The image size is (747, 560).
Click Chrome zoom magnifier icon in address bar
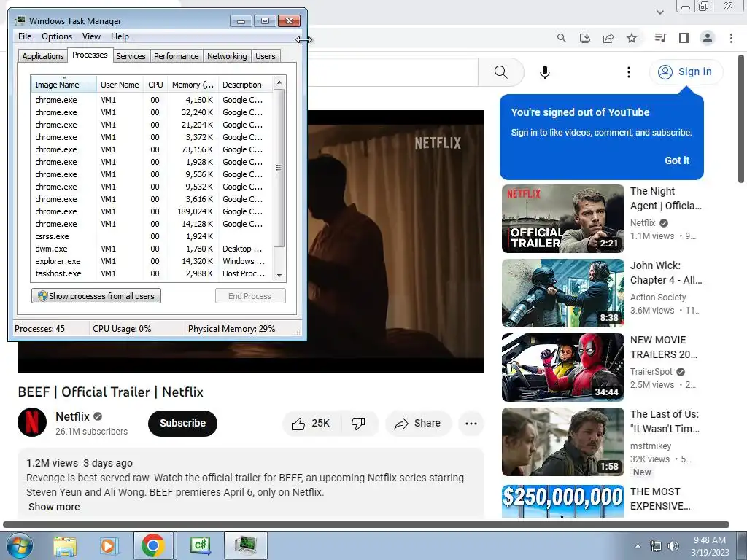click(x=561, y=38)
